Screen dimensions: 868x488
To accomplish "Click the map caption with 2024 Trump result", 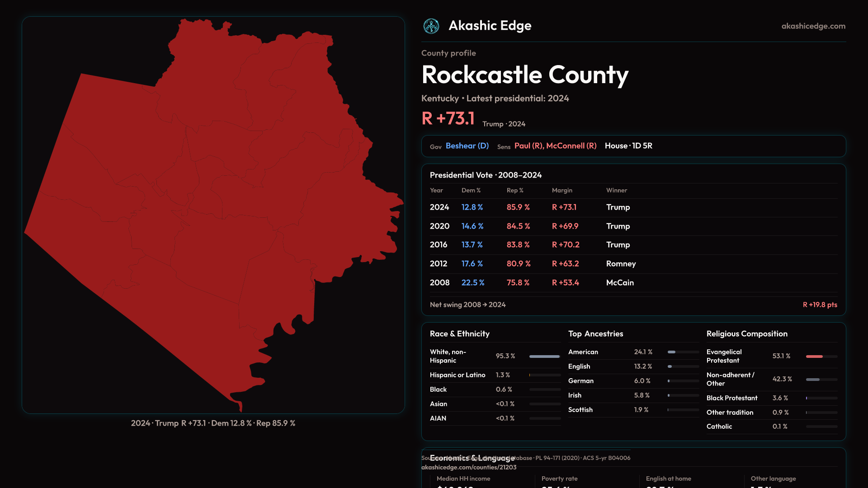I will click(x=213, y=423).
